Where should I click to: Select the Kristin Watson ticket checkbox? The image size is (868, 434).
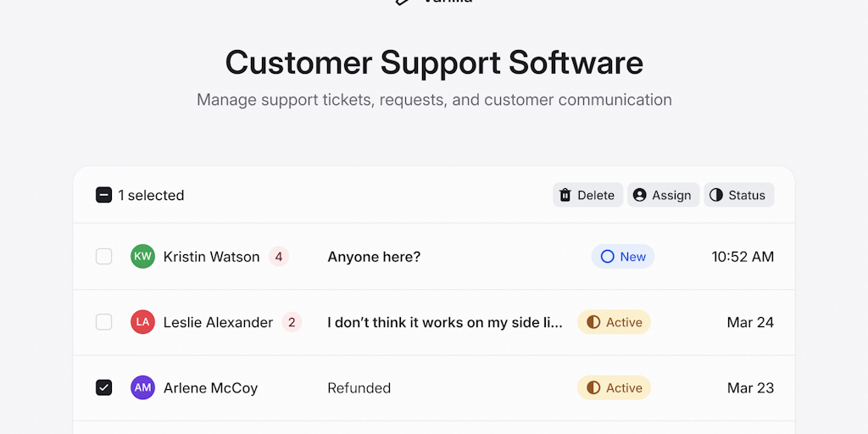tap(103, 257)
